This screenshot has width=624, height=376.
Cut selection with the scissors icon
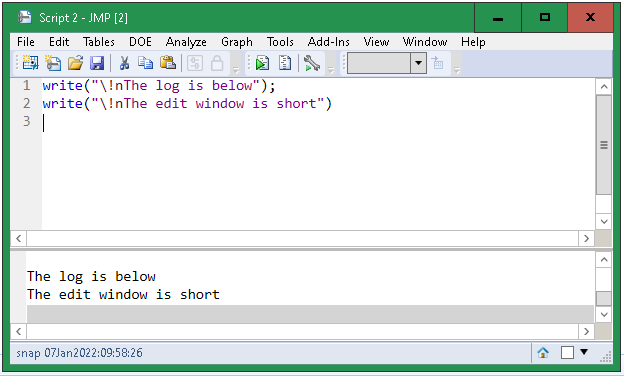pyautogui.click(x=124, y=63)
